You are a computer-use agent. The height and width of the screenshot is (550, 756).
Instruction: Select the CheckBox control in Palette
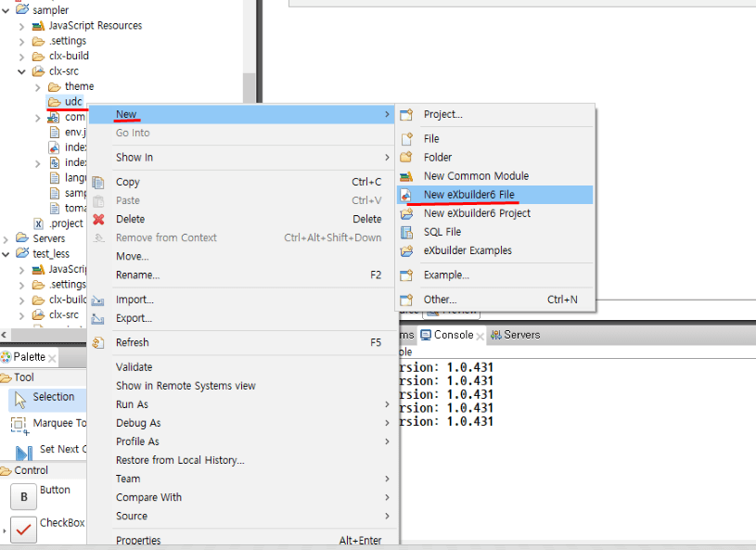click(23, 531)
